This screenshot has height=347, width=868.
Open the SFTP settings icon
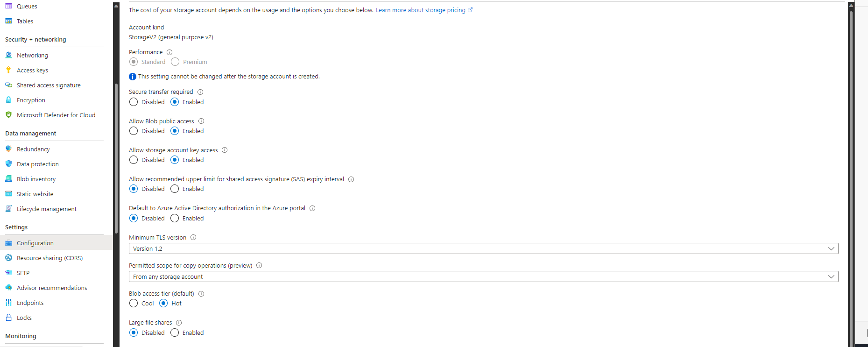click(x=8, y=273)
